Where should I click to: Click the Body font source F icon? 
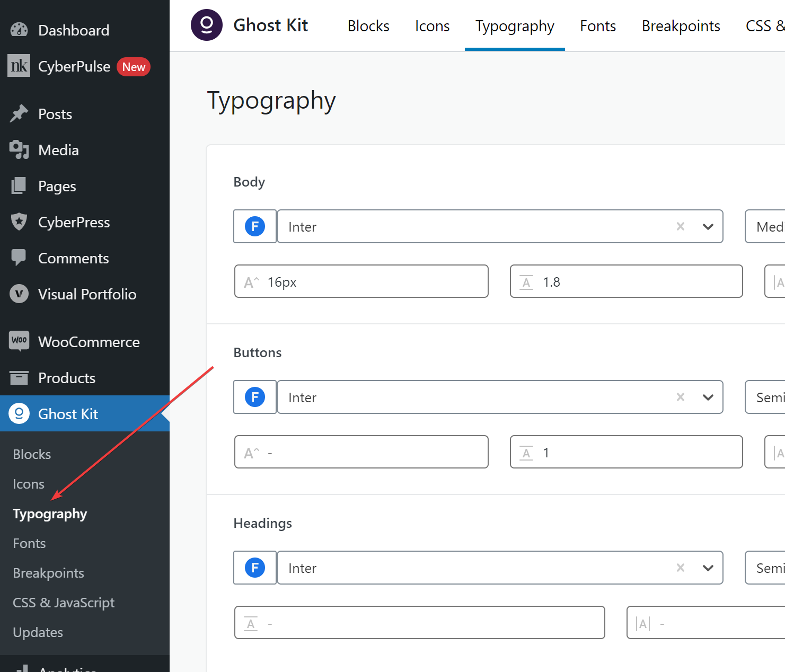coord(255,226)
